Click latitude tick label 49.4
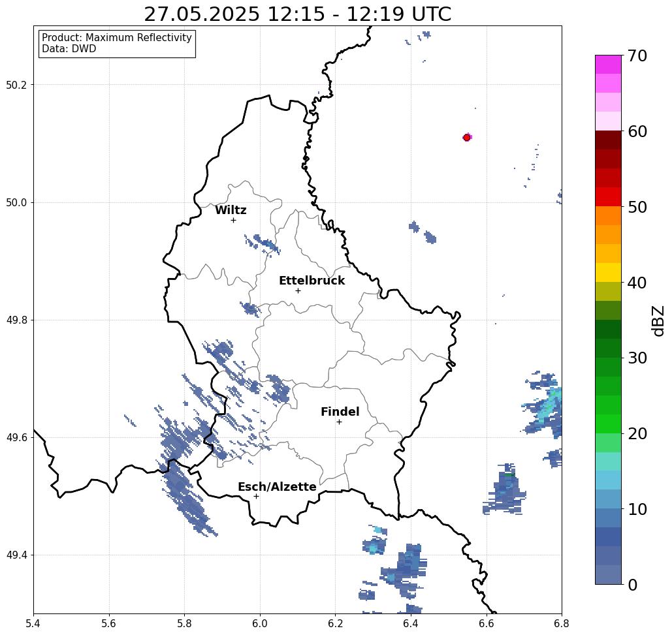This screenshot has height=635, width=672. (16, 555)
